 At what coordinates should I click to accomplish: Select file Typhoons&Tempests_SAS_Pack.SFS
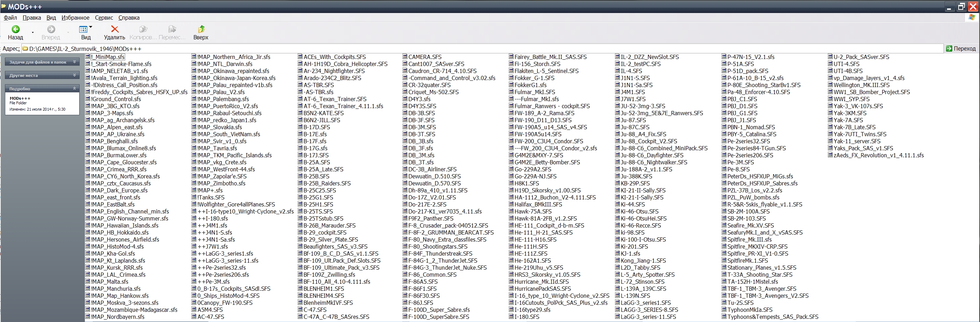773,317
